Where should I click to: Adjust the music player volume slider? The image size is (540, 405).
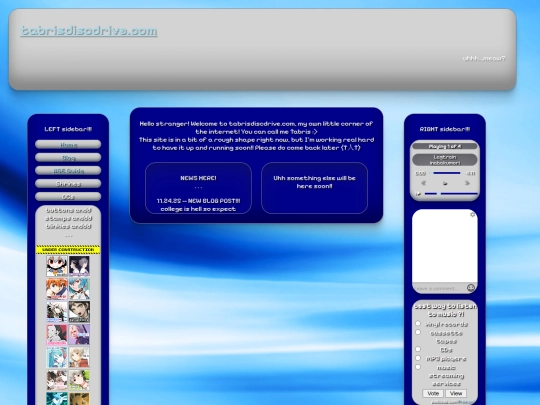pyautogui.click(x=451, y=194)
